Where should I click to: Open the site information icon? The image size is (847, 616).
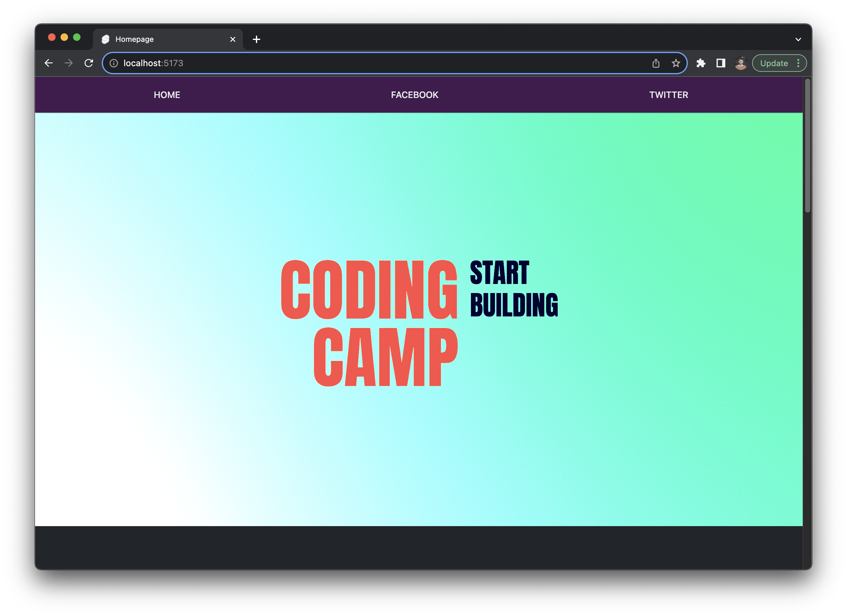click(114, 63)
